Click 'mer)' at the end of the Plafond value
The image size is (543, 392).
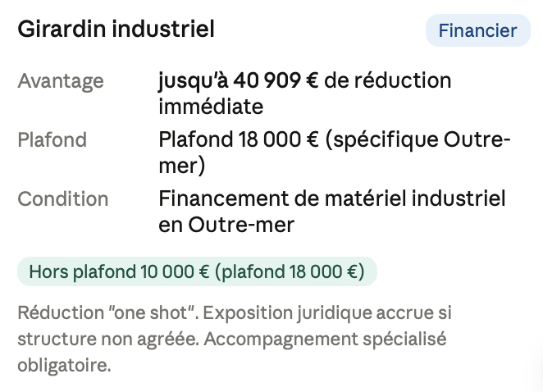click(182, 166)
